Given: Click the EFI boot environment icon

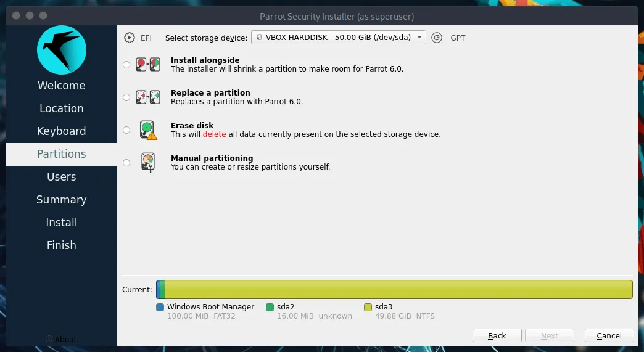Looking at the screenshot, I should (x=130, y=38).
